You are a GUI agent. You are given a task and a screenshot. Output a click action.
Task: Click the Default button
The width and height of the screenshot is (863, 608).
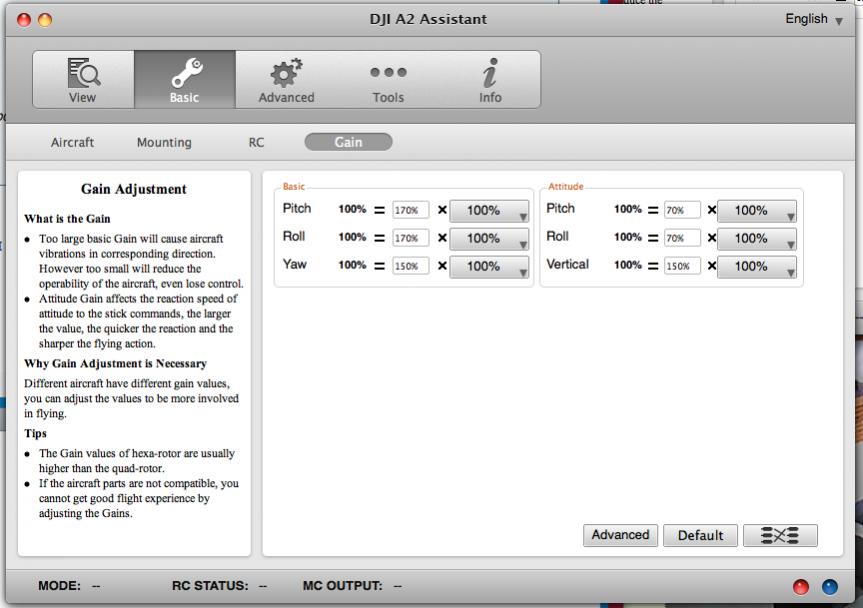pyautogui.click(x=700, y=535)
